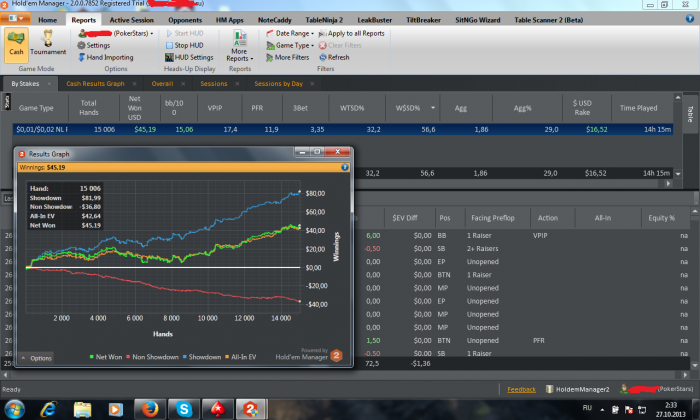Open Windows Explorer from taskbar
The image size is (700, 420).
coord(83,409)
